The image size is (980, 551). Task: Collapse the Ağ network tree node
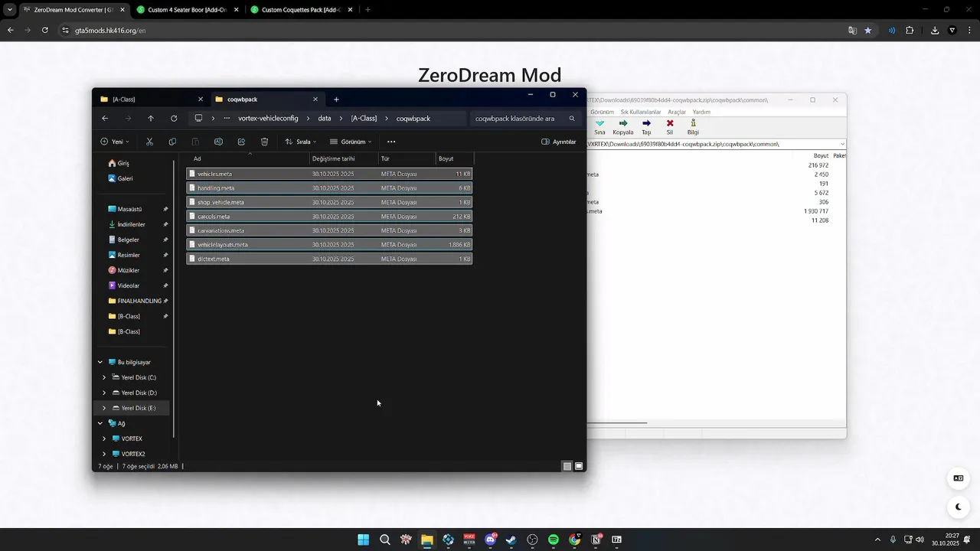tap(100, 423)
